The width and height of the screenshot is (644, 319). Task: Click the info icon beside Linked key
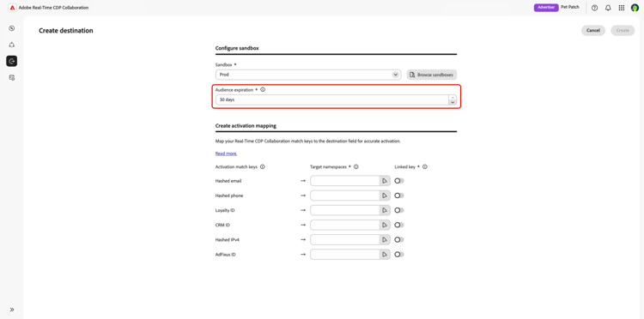coord(425,167)
